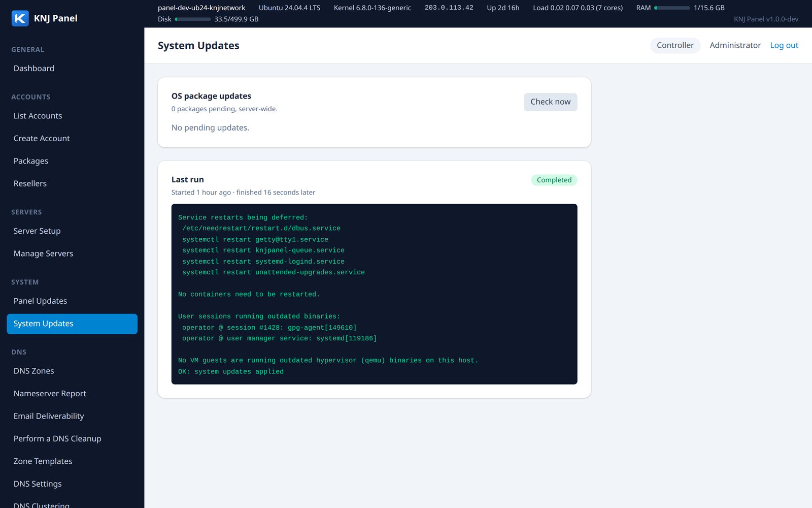Click 'User sessions running outdated binaries:' line
This screenshot has width=812, height=508.
259,316
